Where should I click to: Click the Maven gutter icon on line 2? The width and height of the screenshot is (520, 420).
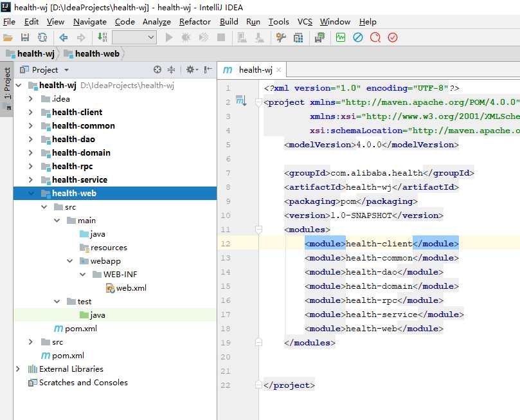241,100
